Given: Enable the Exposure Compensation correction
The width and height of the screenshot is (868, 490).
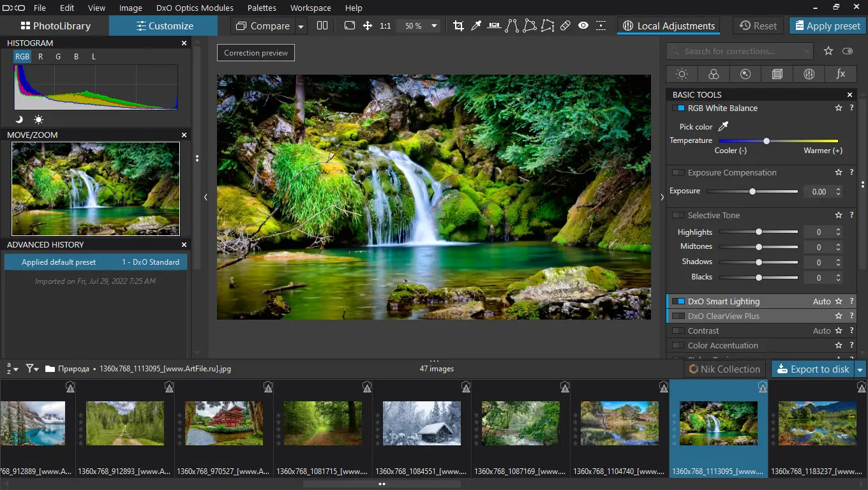Looking at the screenshot, I should 678,173.
